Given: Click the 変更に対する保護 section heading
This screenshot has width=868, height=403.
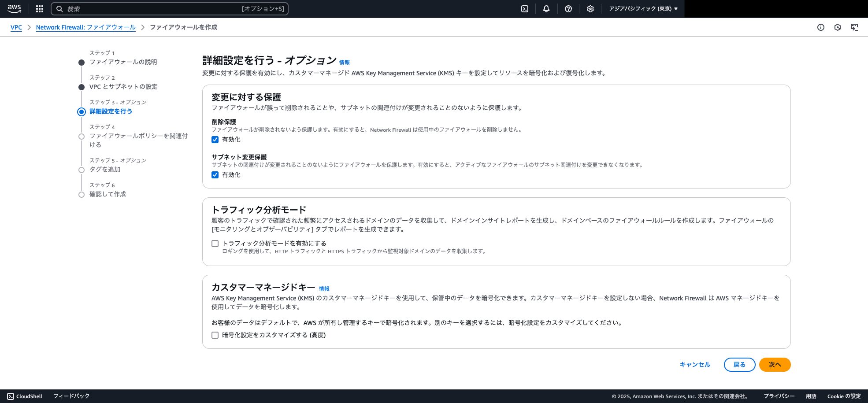Looking at the screenshot, I should 246,97.
